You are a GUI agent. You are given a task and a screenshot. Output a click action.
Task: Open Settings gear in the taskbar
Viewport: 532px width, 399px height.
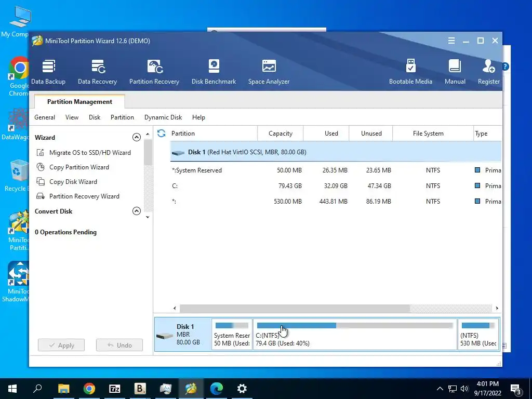(x=242, y=389)
